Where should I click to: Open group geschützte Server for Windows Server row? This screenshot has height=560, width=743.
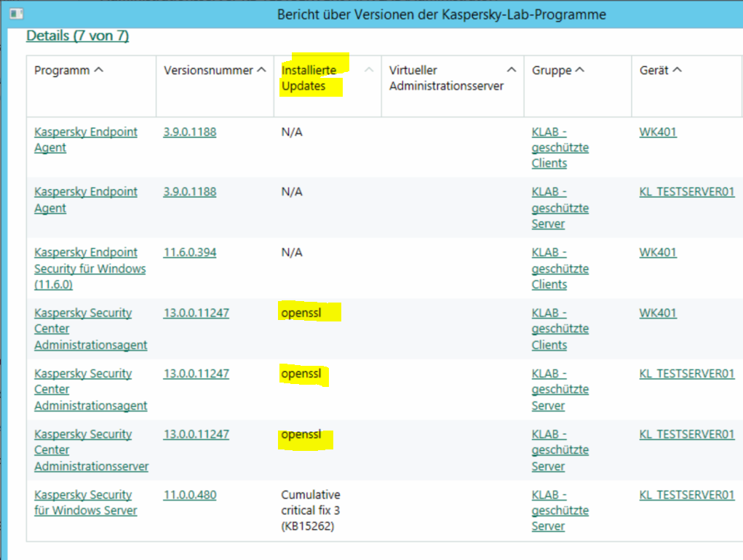pos(560,511)
